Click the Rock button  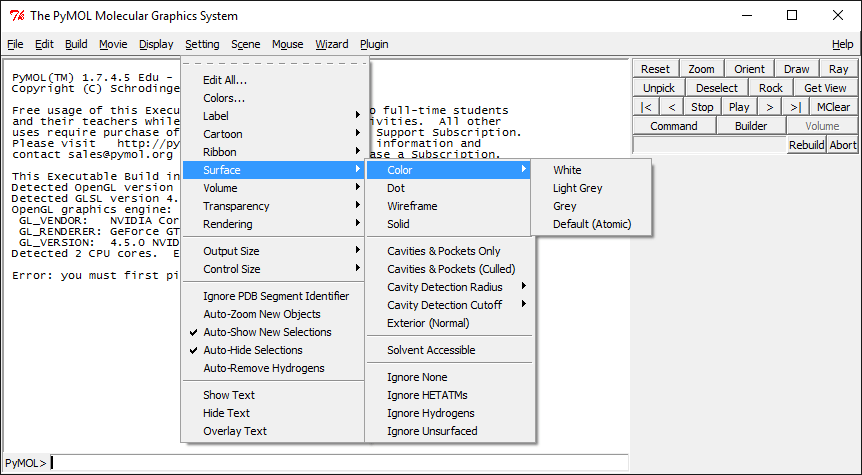point(771,88)
